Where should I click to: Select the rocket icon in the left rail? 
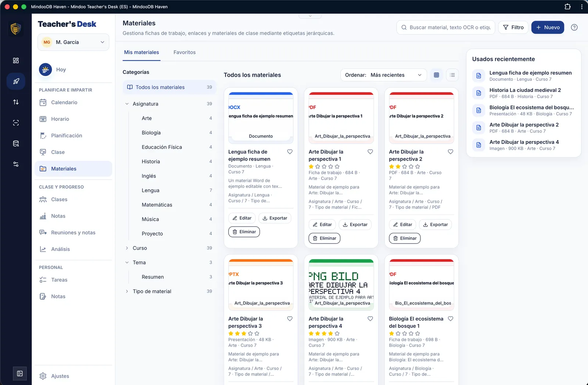pos(16,81)
